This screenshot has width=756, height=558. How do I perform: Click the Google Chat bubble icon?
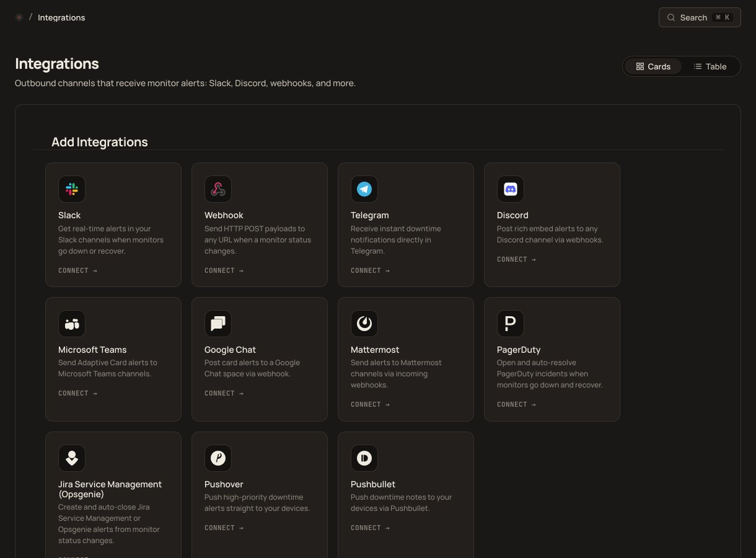click(x=218, y=324)
